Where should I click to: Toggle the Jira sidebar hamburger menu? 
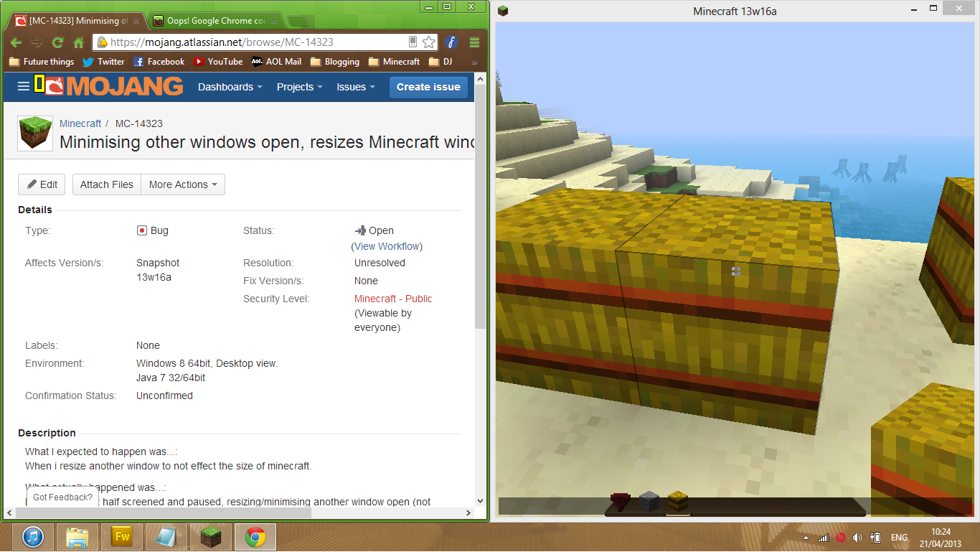pos(24,86)
